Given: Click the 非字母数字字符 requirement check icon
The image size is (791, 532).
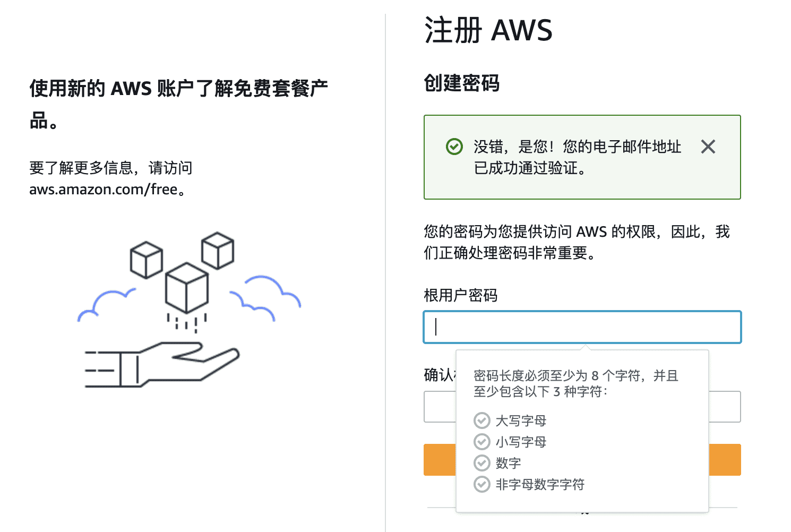Looking at the screenshot, I should click(x=482, y=484).
